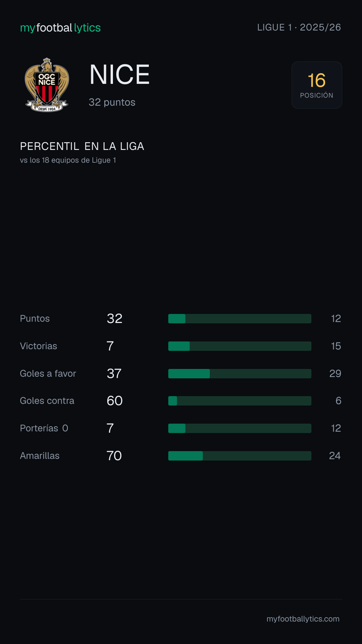
Task: Select the Porterías 0 percentile bar
Action: point(240,428)
